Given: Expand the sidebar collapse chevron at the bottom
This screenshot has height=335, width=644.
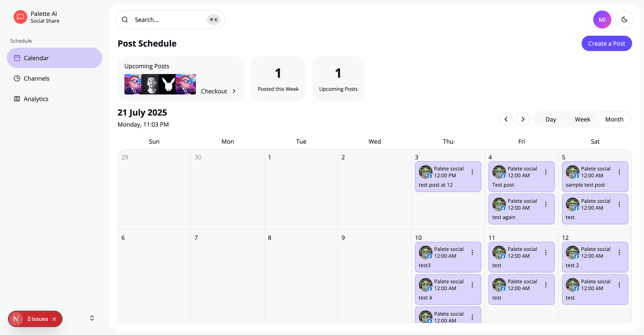Looking at the screenshot, I should [x=92, y=318].
